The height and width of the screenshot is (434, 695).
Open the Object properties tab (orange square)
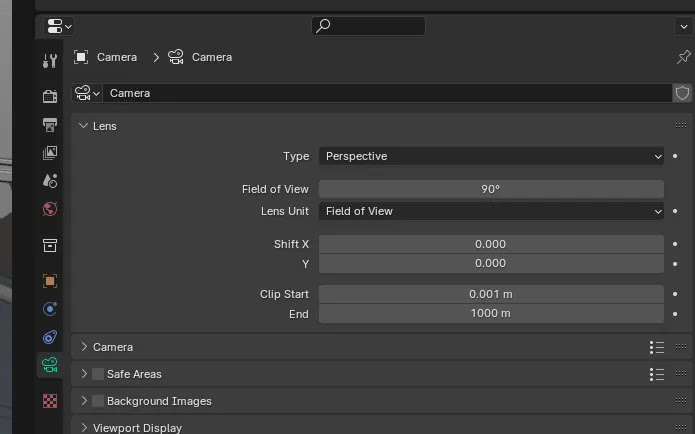point(50,281)
